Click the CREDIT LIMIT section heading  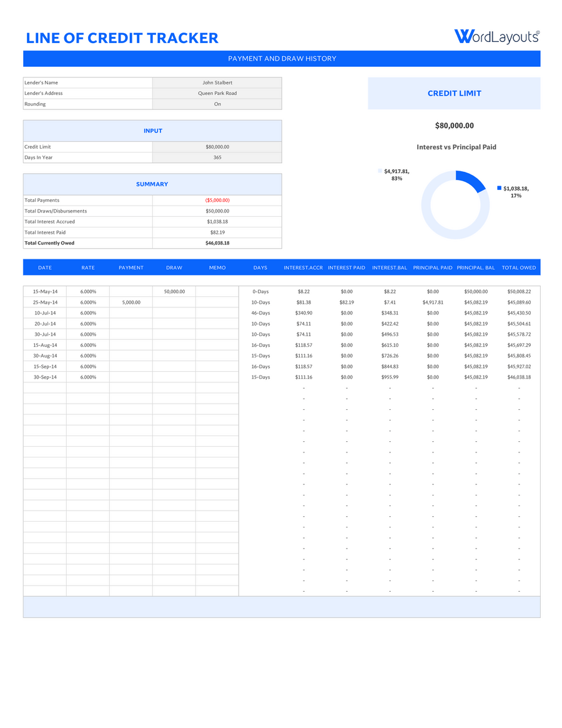455,93
